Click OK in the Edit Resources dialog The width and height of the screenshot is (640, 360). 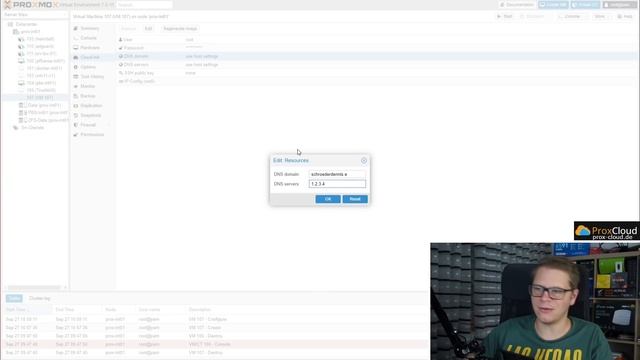coord(328,199)
